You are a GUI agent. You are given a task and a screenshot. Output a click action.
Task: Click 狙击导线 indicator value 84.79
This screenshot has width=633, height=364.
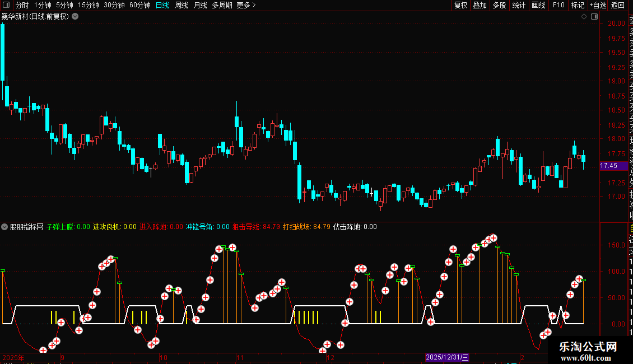271,227
